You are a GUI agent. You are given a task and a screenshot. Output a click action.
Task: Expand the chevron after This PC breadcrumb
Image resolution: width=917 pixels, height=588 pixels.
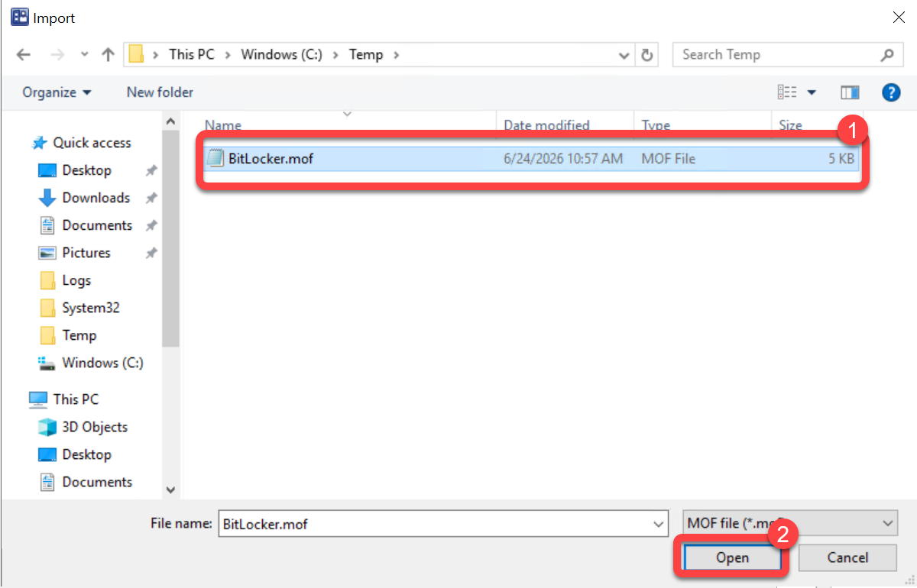(x=228, y=55)
